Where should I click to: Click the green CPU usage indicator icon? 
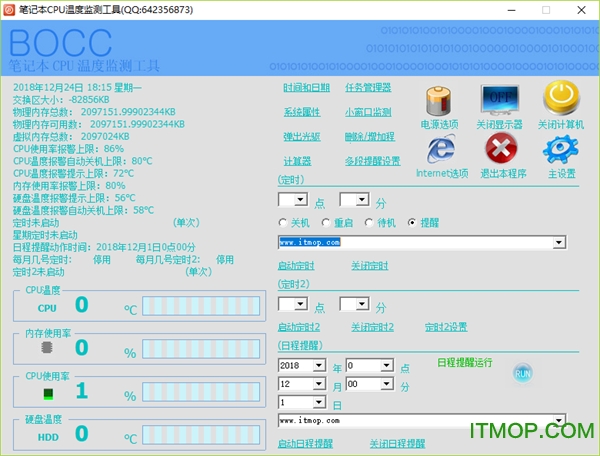point(48,394)
